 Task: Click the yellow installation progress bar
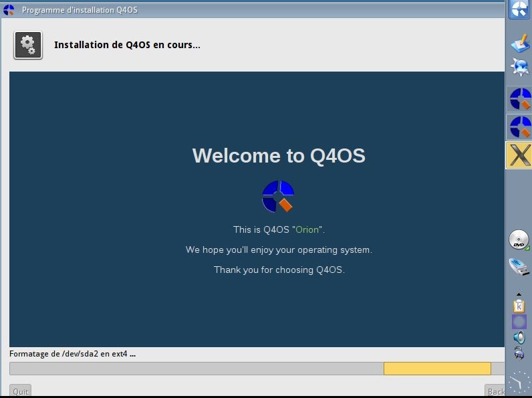[437, 369]
